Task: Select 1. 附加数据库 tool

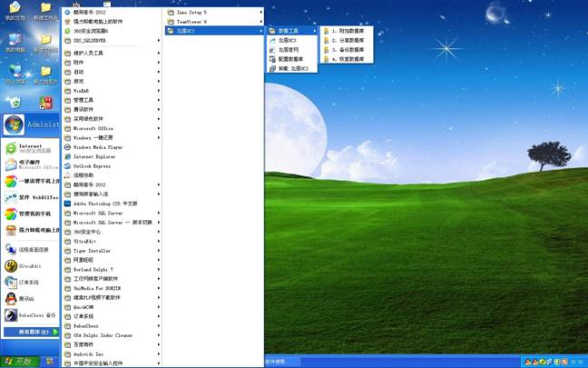Action: tap(348, 31)
